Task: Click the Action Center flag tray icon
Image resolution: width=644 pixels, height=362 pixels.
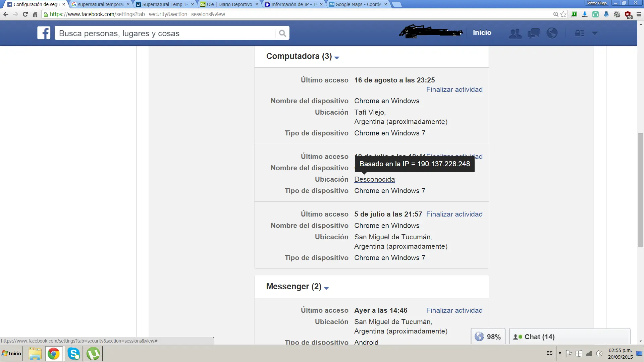Action: pyautogui.click(x=569, y=354)
